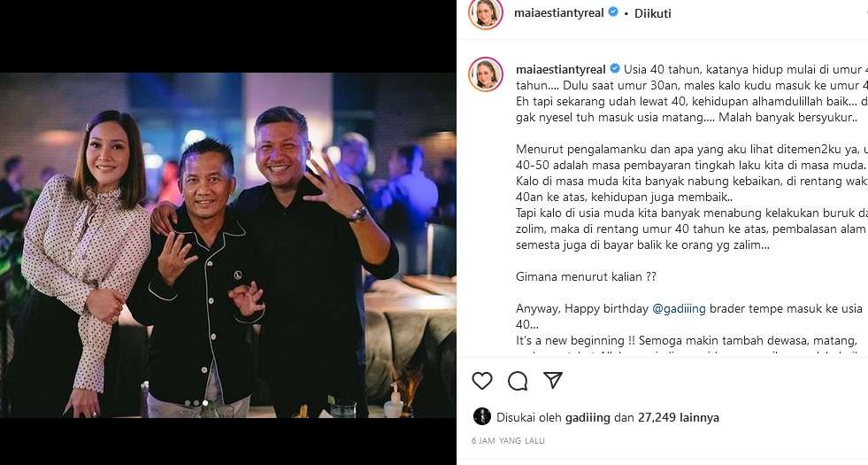Screen dimensions: 868x465
Task: Select the second carousel dot indicator
Action: (196, 403)
